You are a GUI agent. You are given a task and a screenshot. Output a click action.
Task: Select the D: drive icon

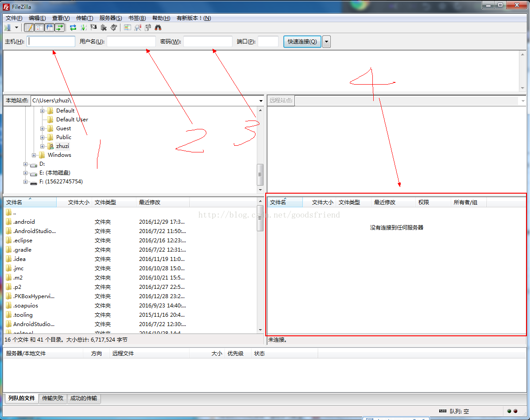[x=34, y=165]
